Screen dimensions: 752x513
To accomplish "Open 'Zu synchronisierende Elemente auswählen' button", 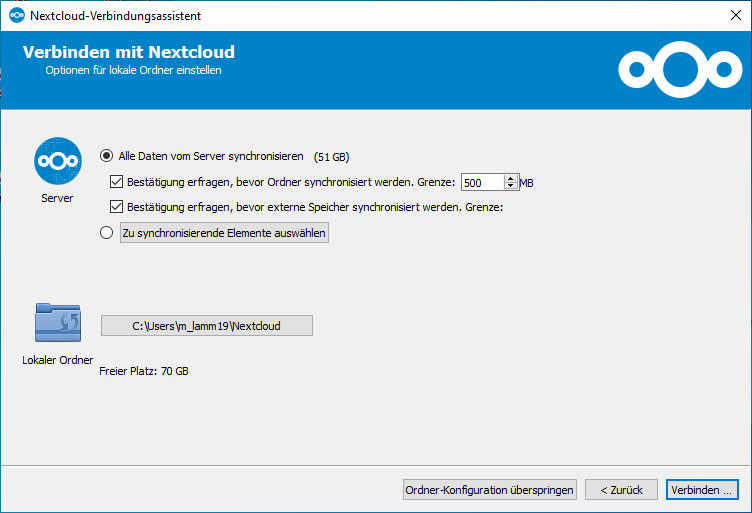I will coord(224,233).
